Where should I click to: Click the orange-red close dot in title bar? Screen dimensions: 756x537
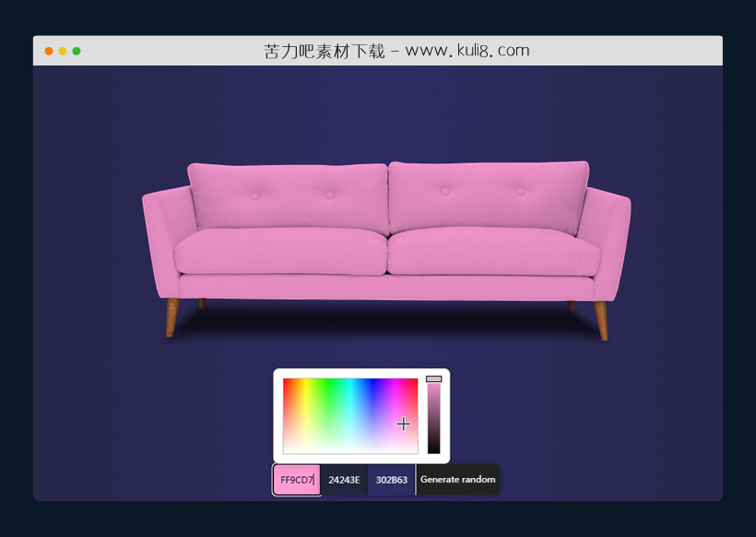tap(49, 51)
